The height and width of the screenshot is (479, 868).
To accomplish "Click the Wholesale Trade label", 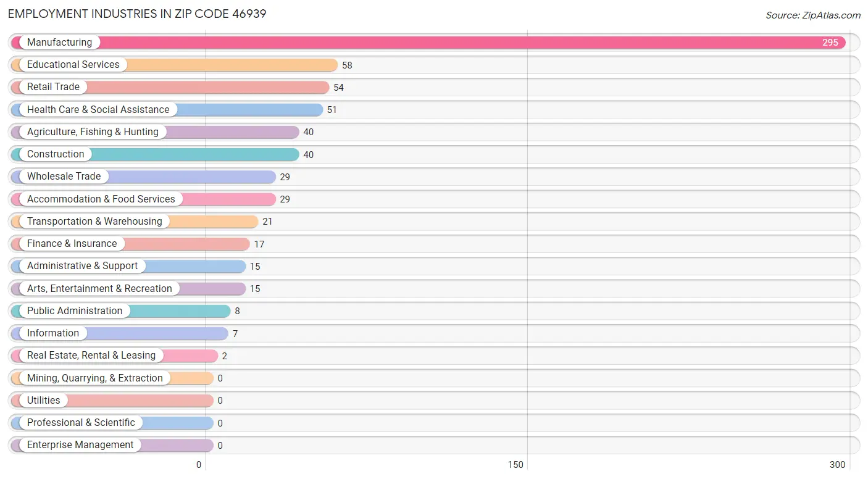I will pyautogui.click(x=64, y=177).
